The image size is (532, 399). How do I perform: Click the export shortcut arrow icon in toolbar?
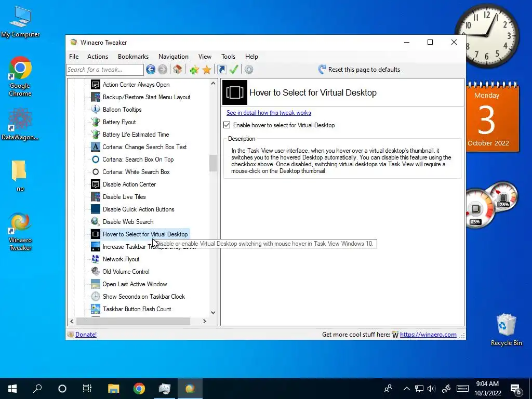221,70
